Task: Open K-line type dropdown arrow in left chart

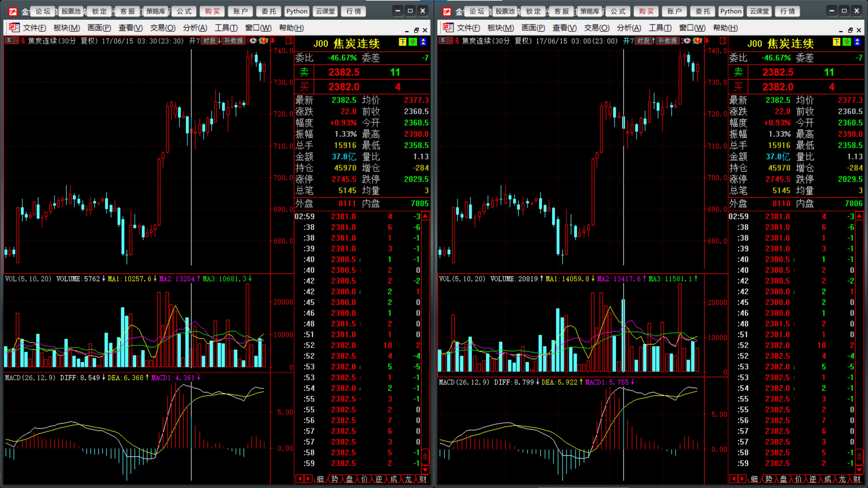Action: [x=16, y=40]
